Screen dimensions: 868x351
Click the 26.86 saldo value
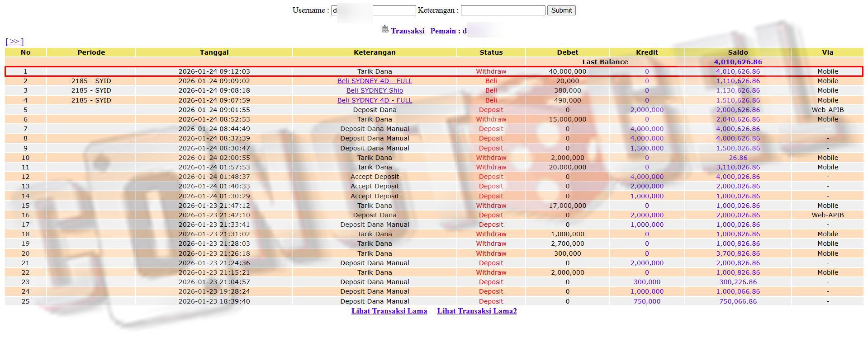click(x=738, y=158)
